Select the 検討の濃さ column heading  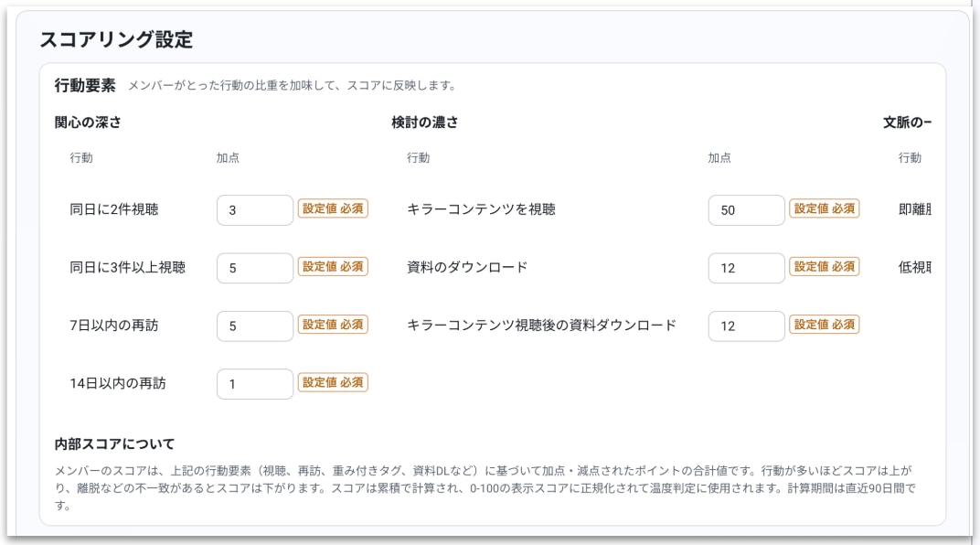click(x=425, y=123)
